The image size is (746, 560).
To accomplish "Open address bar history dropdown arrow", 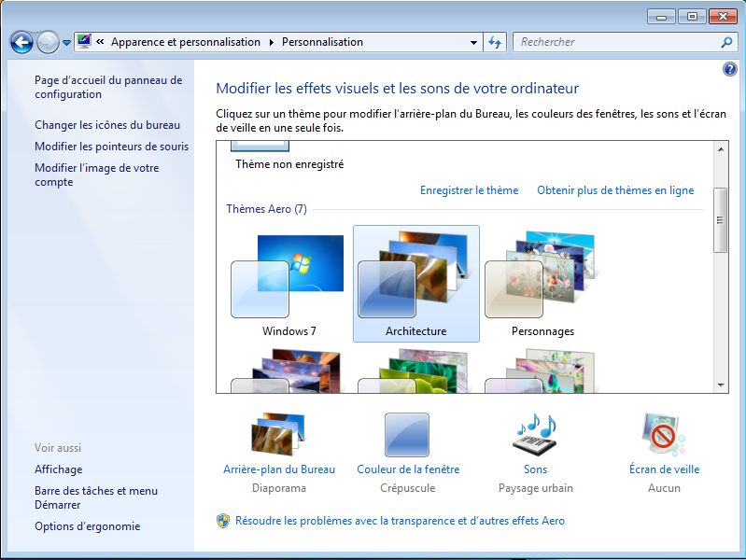I will [x=473, y=42].
